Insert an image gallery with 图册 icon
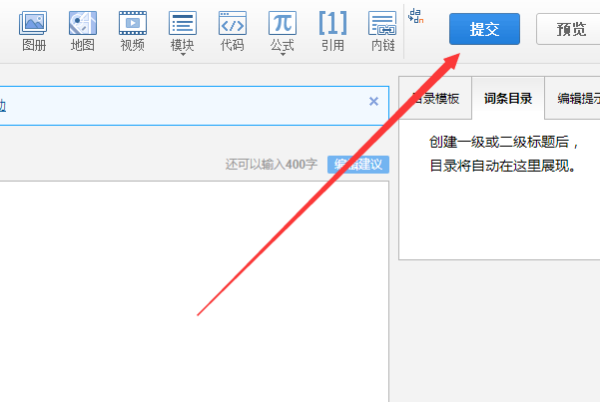600x402 pixels. point(33,31)
